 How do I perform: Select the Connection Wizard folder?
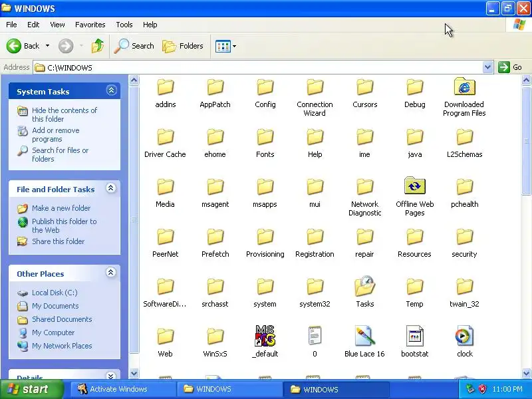[x=315, y=97]
